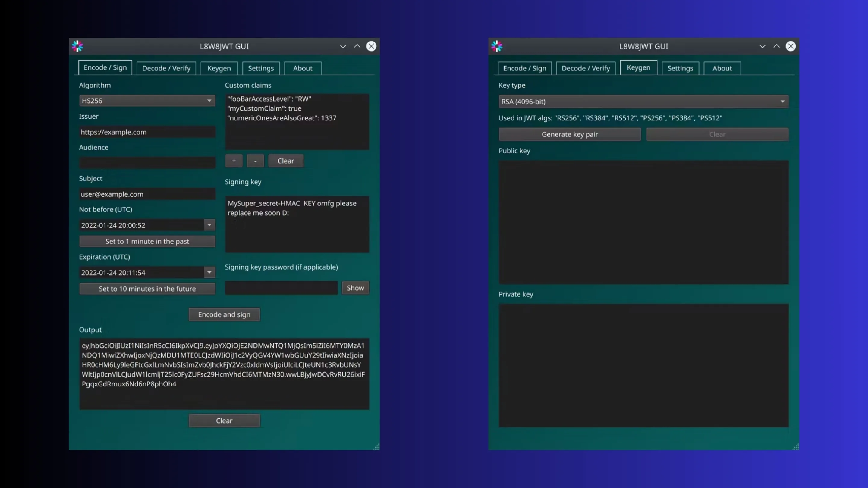This screenshot has height=488, width=868.
Task: Click resize grip of left window
Action: [376, 446]
